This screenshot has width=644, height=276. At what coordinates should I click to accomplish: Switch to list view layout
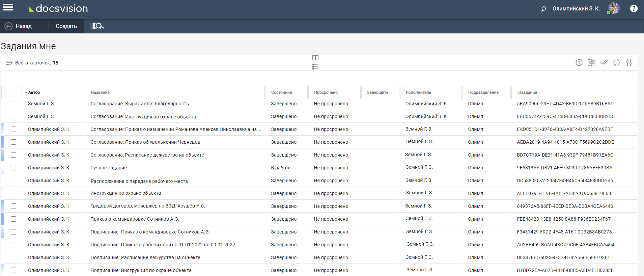pyautogui.click(x=315, y=67)
